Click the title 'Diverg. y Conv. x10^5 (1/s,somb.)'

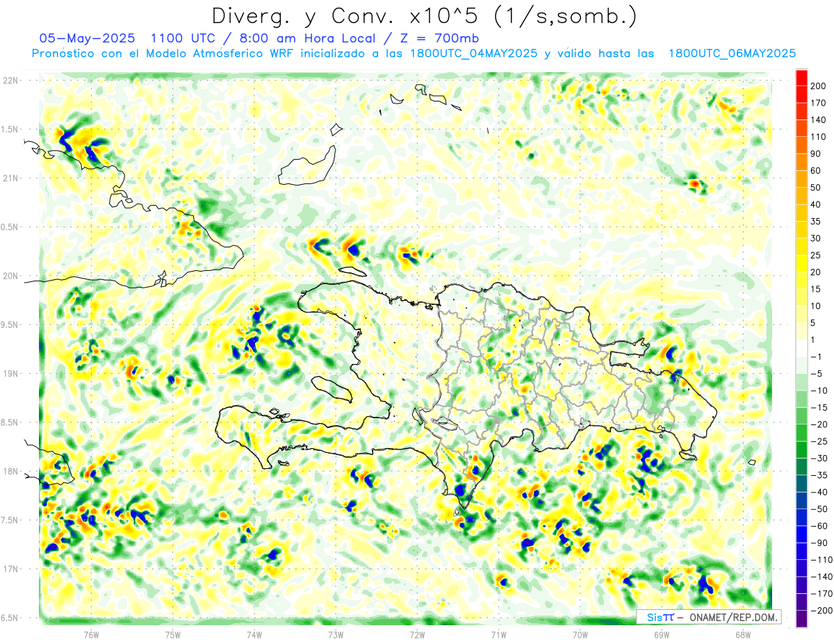point(425,16)
